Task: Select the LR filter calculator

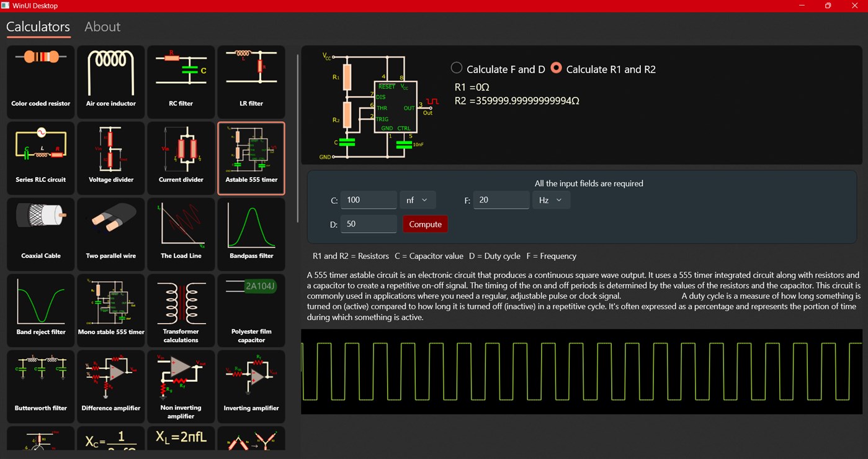Action: 251,81
